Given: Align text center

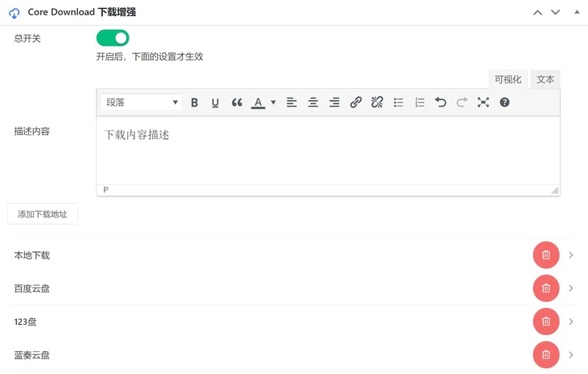Looking at the screenshot, I should tap(313, 102).
